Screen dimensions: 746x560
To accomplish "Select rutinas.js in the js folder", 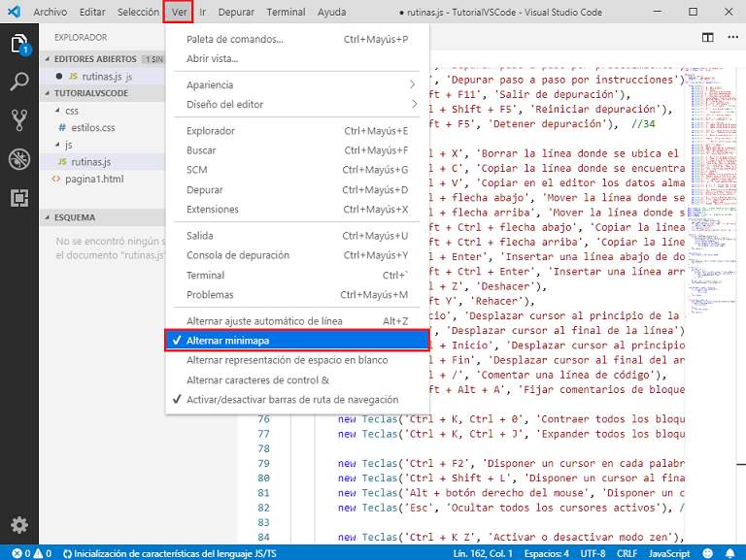I will click(x=102, y=162).
